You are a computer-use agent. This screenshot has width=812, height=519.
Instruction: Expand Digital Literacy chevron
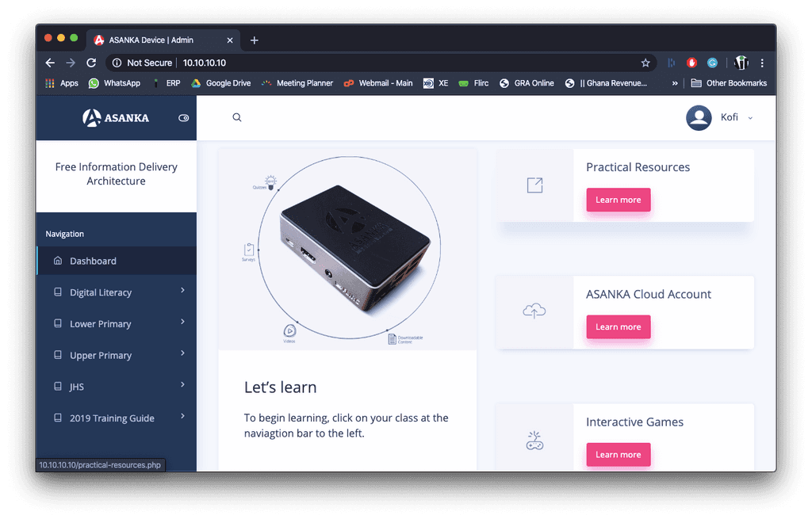pyautogui.click(x=183, y=290)
